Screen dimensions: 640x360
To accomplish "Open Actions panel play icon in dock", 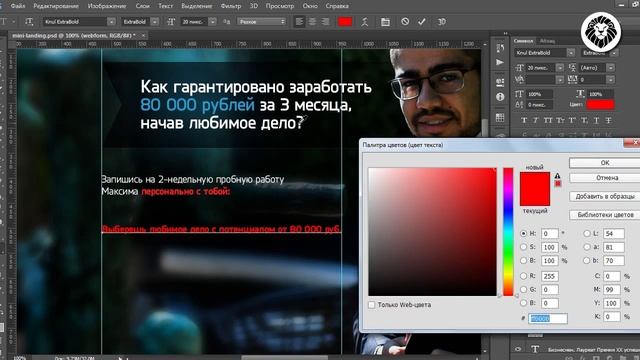I will (500, 62).
